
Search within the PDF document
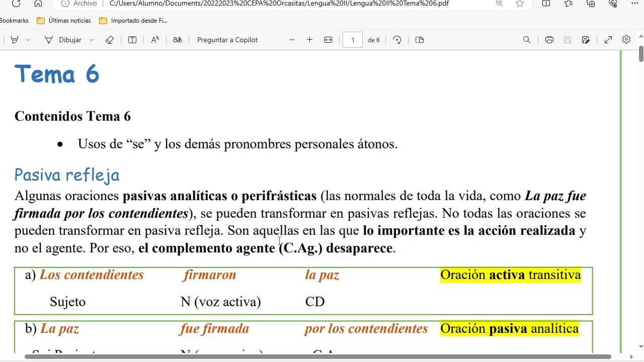527,40
